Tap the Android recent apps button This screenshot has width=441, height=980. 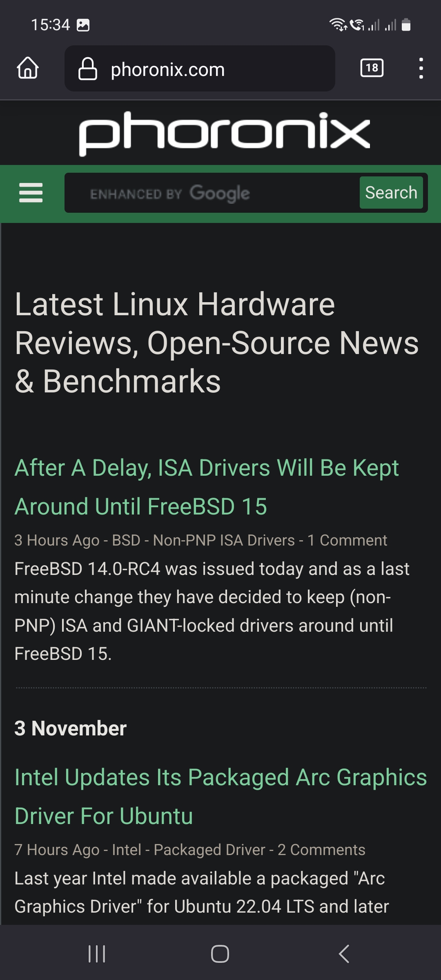point(97,954)
